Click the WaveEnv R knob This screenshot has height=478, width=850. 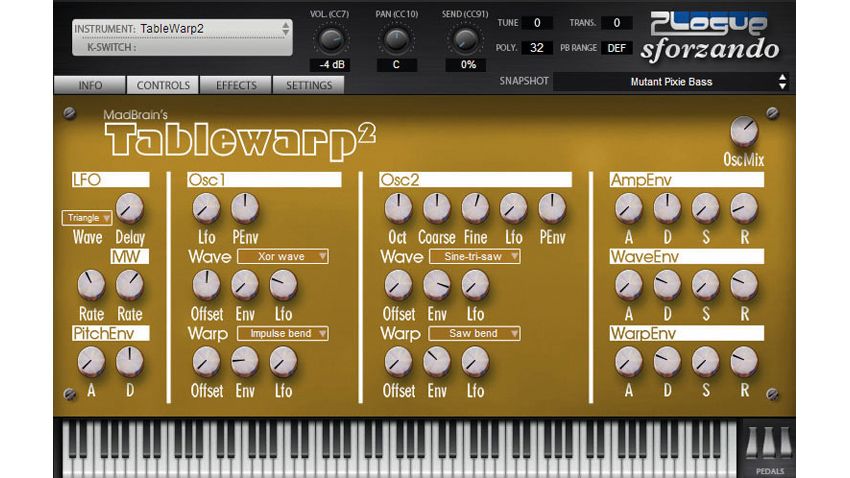pyautogui.click(x=744, y=285)
